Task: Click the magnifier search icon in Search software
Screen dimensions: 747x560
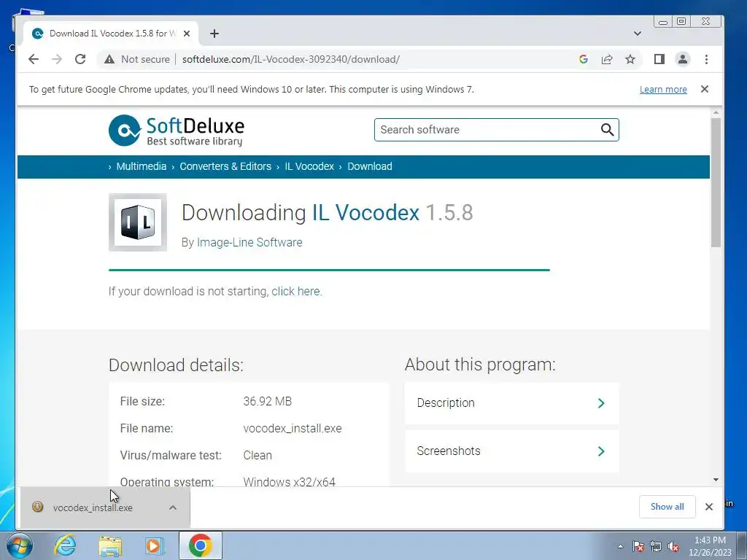Action: click(606, 130)
